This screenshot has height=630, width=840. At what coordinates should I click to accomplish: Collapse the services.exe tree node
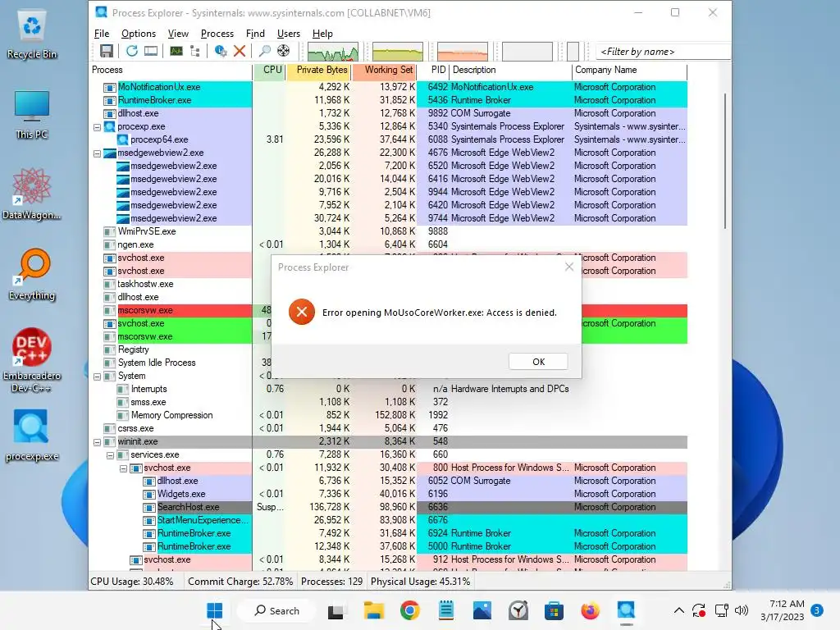pyautogui.click(x=110, y=455)
